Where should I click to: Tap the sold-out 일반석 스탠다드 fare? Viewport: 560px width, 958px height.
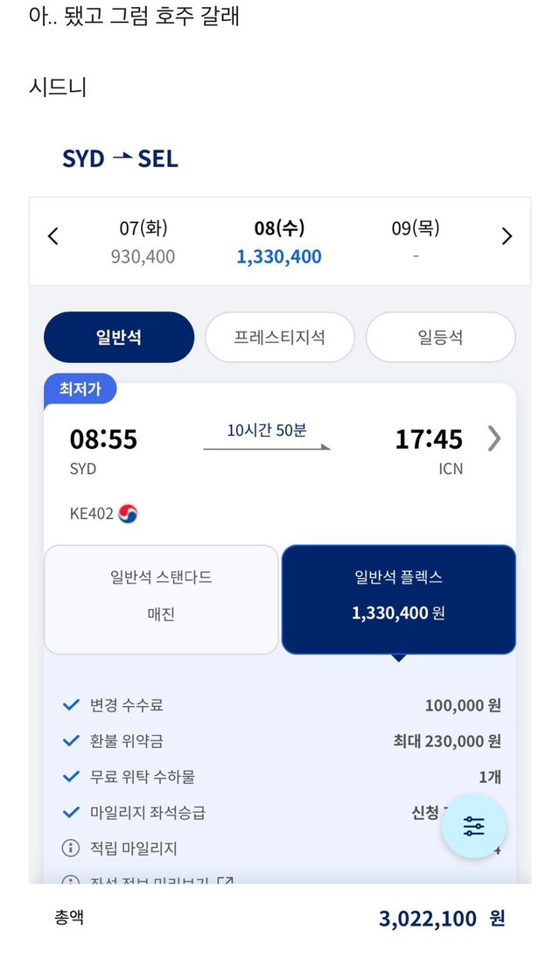[161, 599]
